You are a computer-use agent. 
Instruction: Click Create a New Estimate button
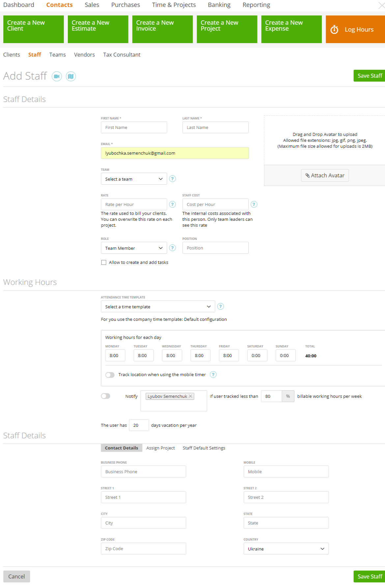(x=98, y=29)
